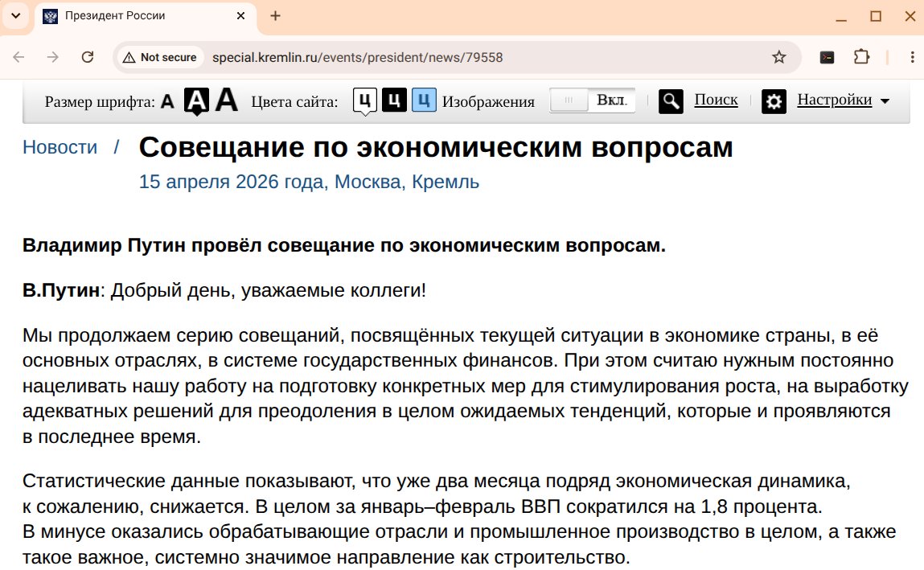Click the Размер шрифта label

tap(100, 102)
